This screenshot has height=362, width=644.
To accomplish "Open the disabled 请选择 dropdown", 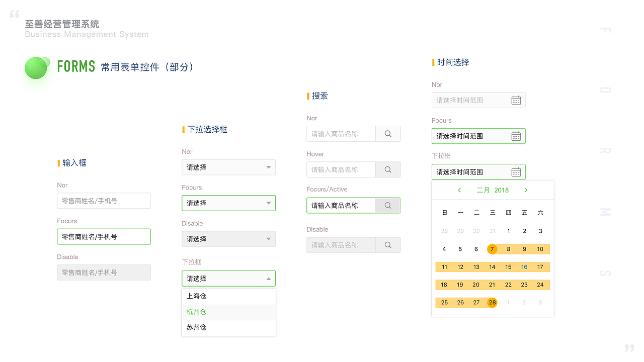I will (x=228, y=239).
